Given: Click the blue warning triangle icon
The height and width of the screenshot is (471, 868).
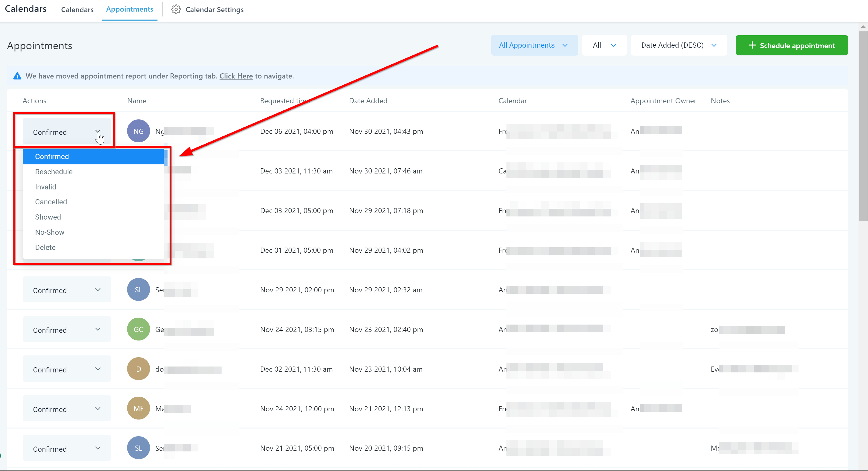Looking at the screenshot, I should pyautogui.click(x=17, y=76).
